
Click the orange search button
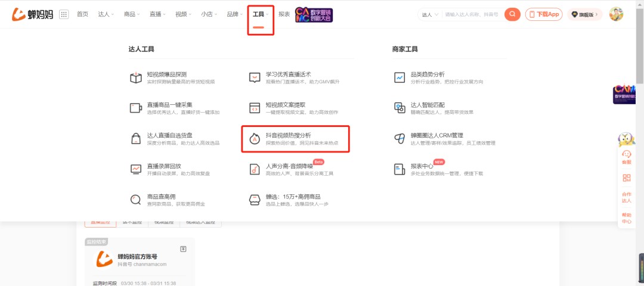click(x=512, y=14)
